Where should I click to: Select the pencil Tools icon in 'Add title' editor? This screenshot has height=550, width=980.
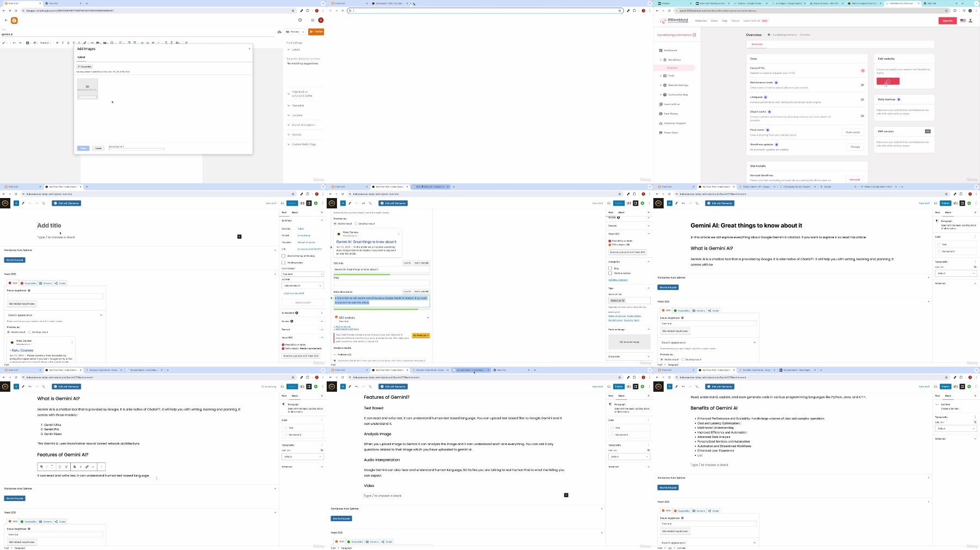pos(23,203)
